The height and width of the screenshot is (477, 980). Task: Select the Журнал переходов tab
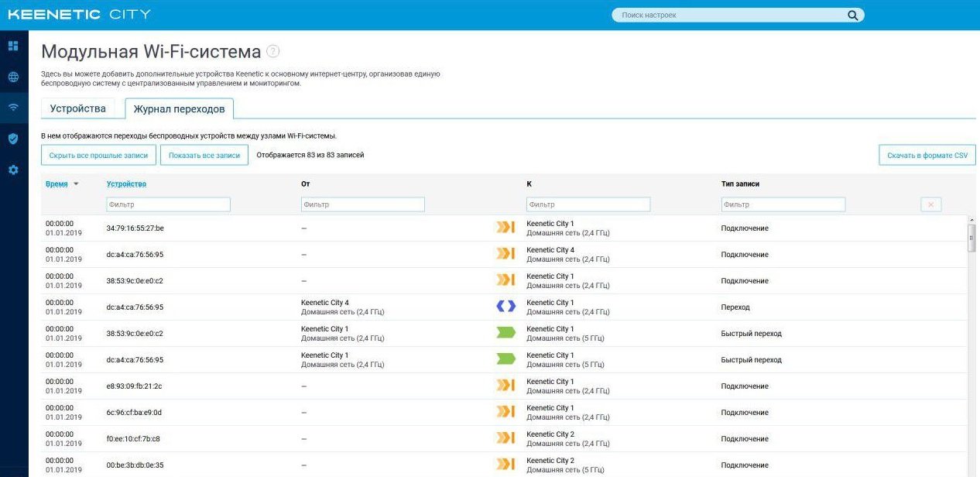(180, 109)
